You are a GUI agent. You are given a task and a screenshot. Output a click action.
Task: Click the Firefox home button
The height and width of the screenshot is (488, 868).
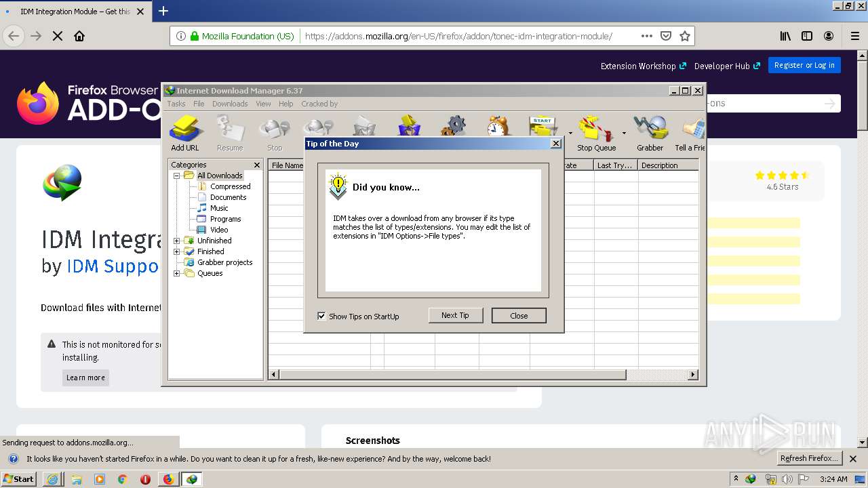[x=79, y=36]
